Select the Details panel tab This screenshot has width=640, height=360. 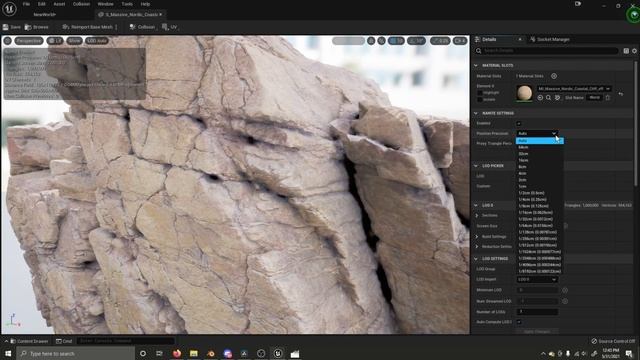(489, 40)
